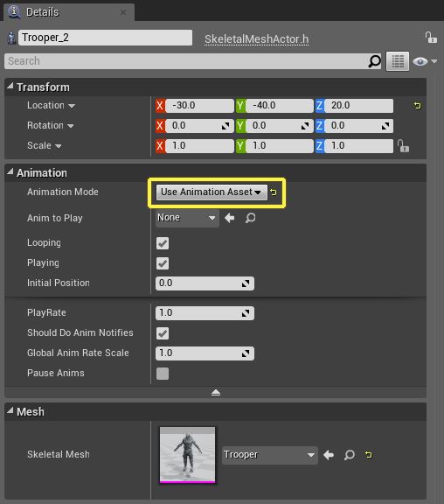Screen dimensions: 444x504
Task: Reset Animation Mode to default value
Action: click(x=274, y=192)
